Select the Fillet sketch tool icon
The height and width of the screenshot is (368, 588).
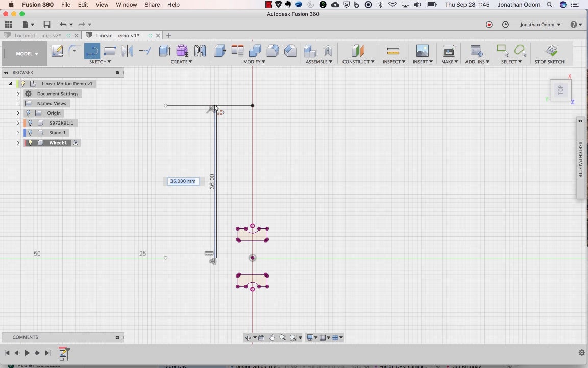tap(74, 51)
